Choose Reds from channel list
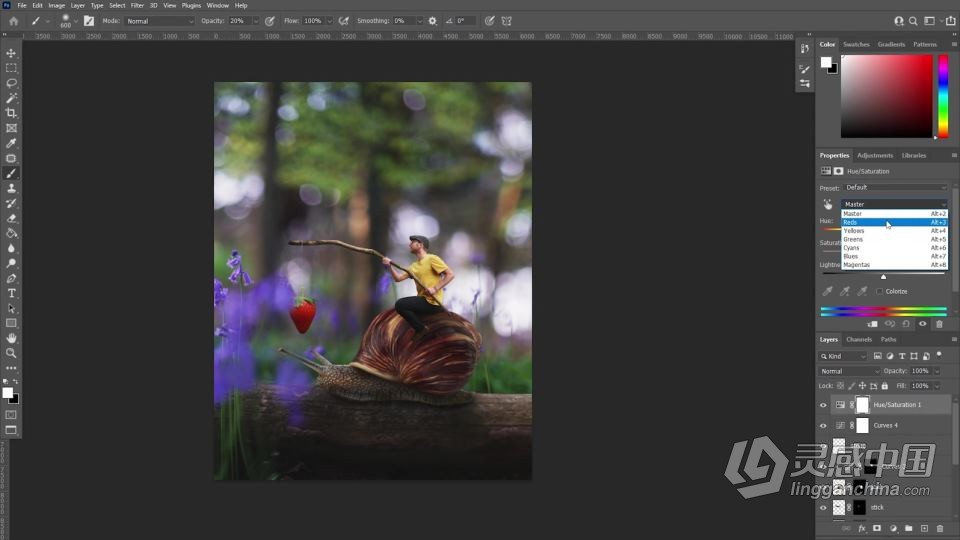 click(894, 222)
